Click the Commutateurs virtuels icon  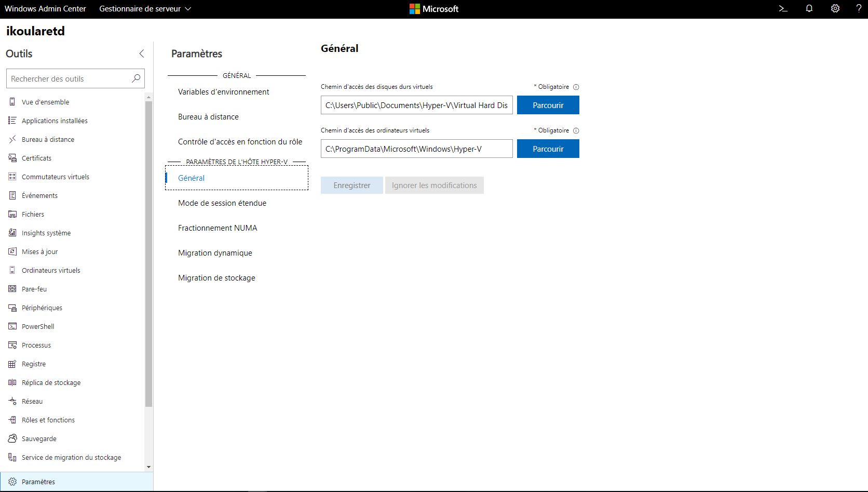(x=12, y=177)
